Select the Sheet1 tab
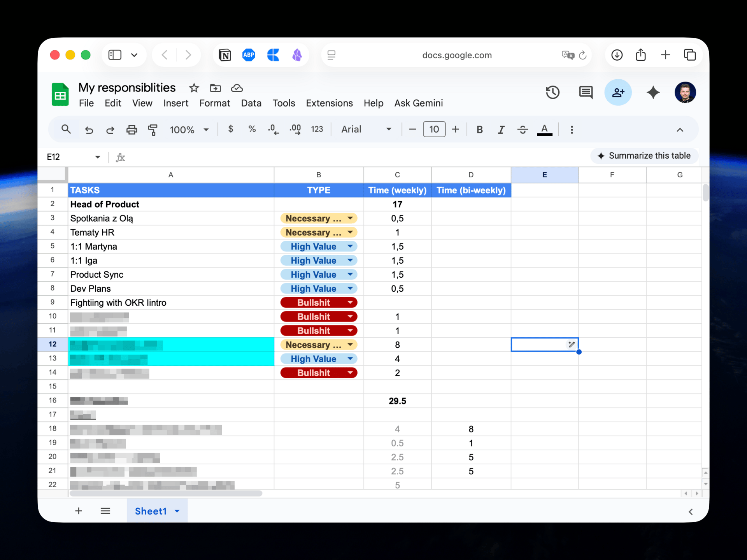Viewport: 747px width, 560px height. tap(151, 511)
